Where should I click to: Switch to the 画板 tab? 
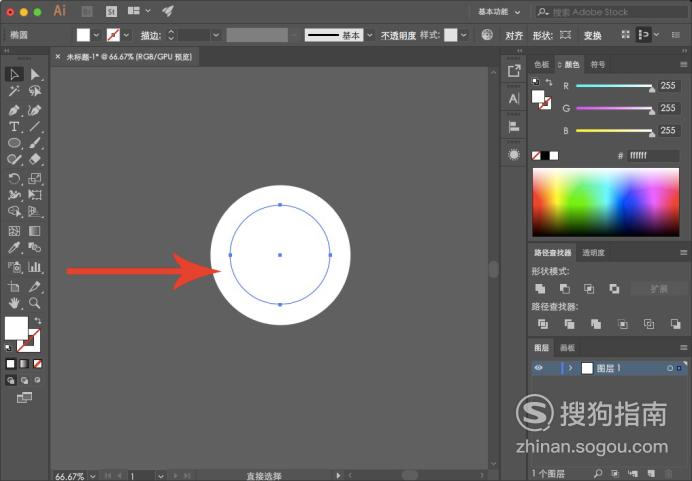(567, 348)
